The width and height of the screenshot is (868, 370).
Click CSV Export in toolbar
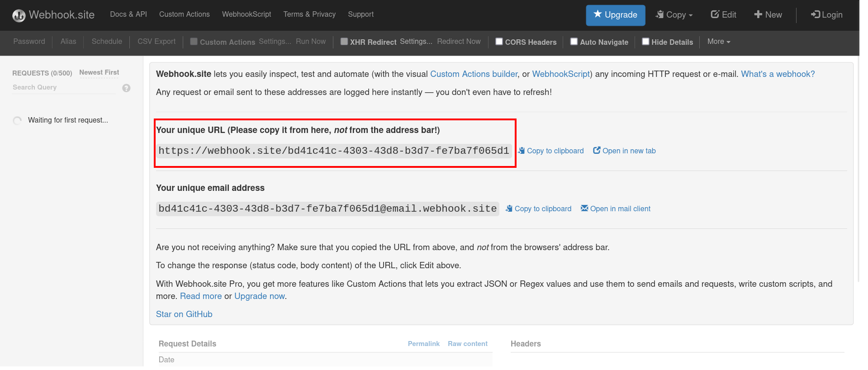pyautogui.click(x=157, y=42)
